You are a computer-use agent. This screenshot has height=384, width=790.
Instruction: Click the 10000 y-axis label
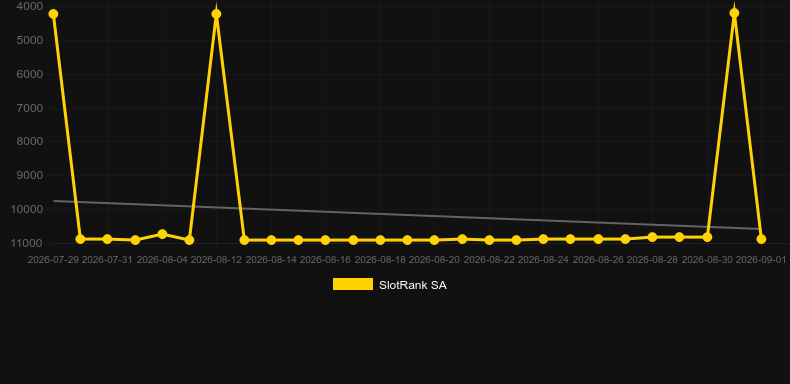[x=27, y=209]
